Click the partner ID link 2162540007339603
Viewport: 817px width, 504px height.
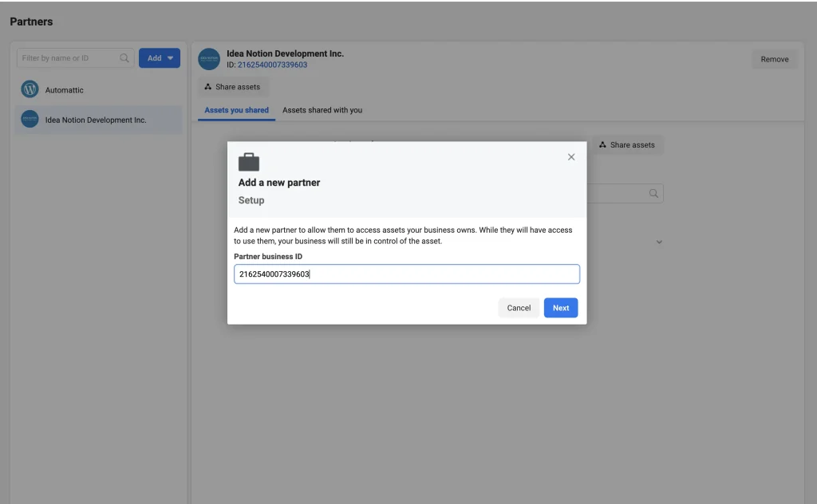coord(272,65)
